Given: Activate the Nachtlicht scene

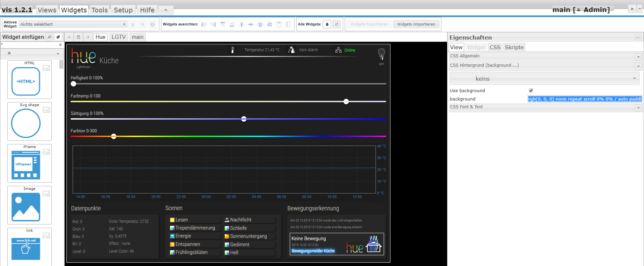Looking at the screenshot, I should click(249, 220).
